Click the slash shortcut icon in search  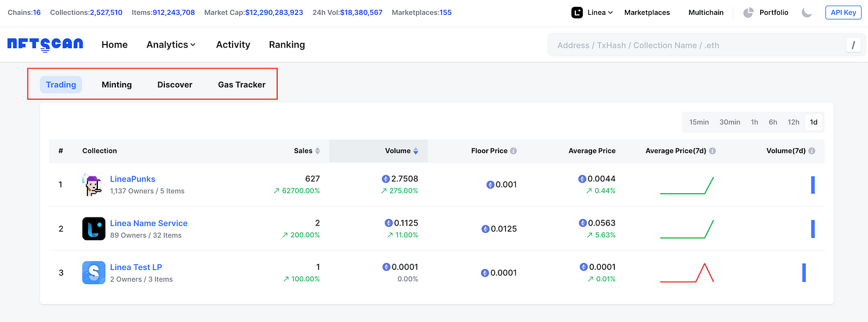tap(853, 45)
